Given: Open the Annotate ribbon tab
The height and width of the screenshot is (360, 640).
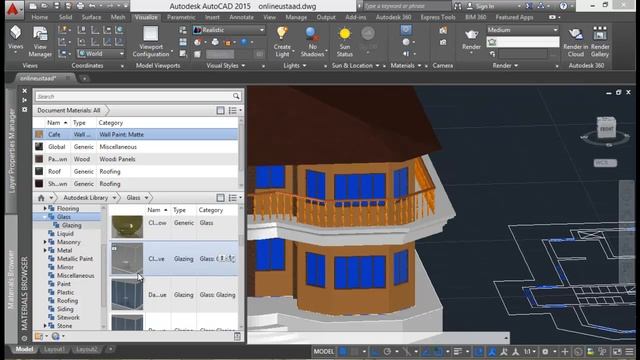Looking at the screenshot, I should 241,17.
